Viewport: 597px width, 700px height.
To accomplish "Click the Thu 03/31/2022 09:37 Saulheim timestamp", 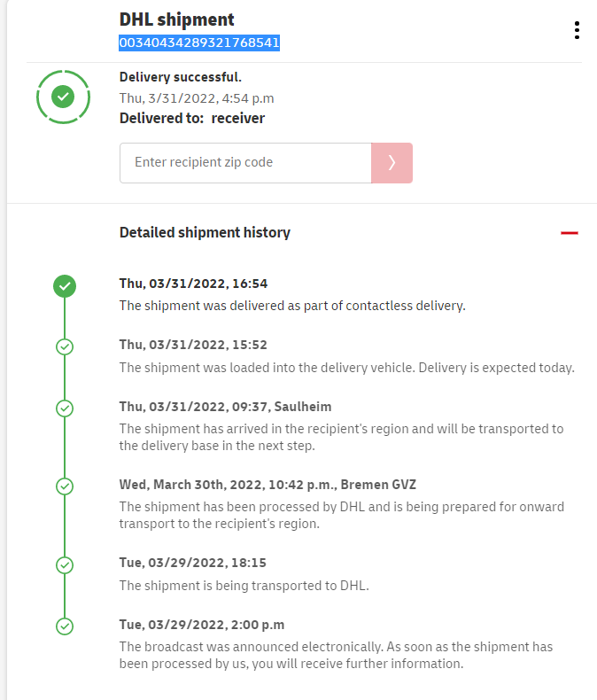I will [x=225, y=407].
